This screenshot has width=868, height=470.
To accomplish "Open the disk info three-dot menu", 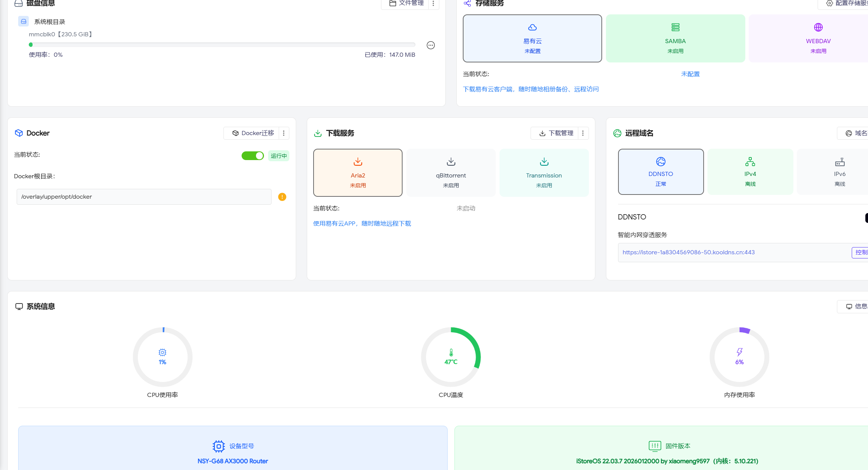I will tap(433, 3).
